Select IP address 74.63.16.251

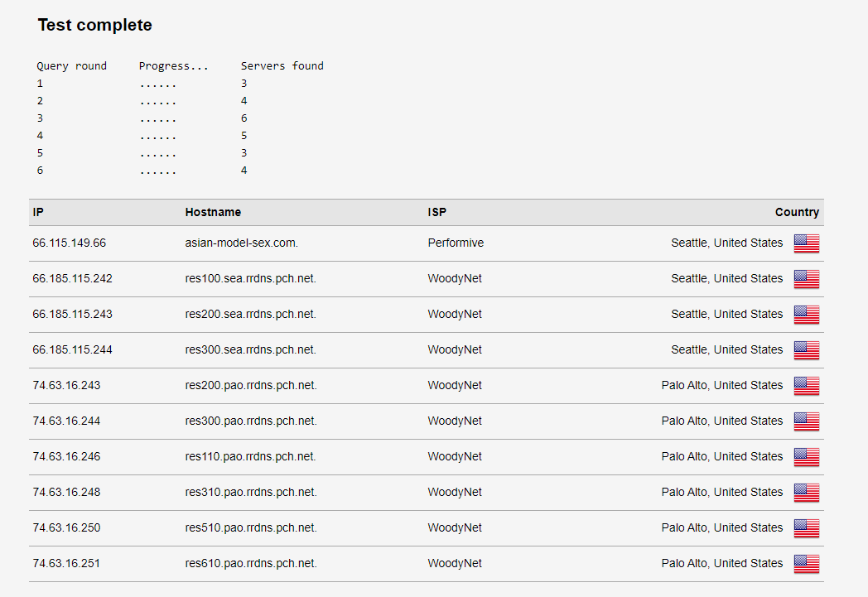tap(66, 563)
